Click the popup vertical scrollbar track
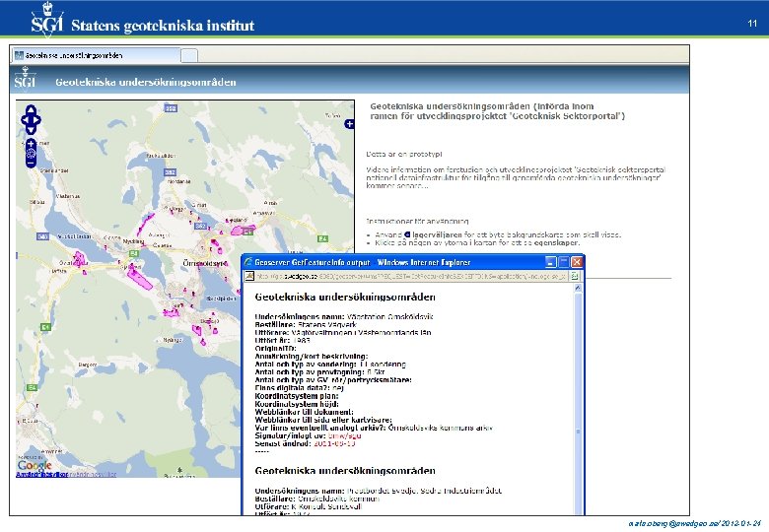 pos(578,402)
